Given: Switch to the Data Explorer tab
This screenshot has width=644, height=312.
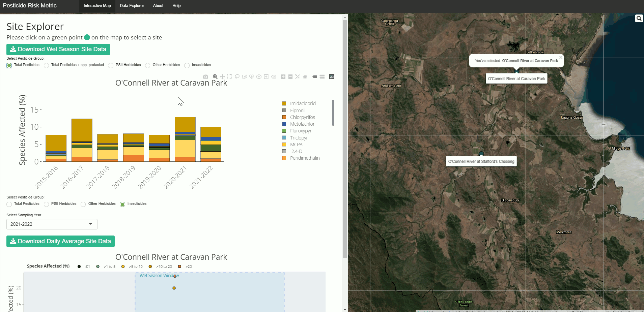Looking at the screenshot, I should (x=132, y=6).
